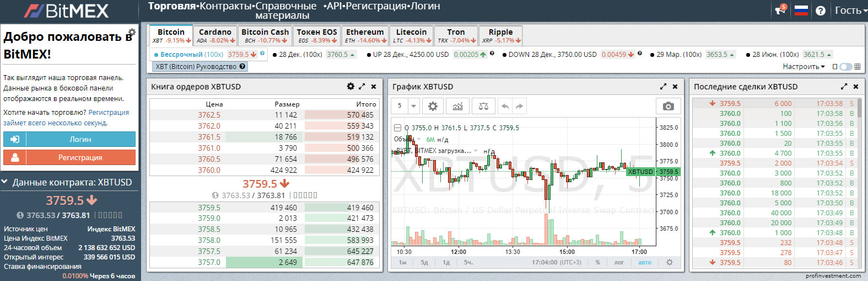Take chart snapshot with camera icon
The width and height of the screenshot is (868, 281).
(668, 106)
